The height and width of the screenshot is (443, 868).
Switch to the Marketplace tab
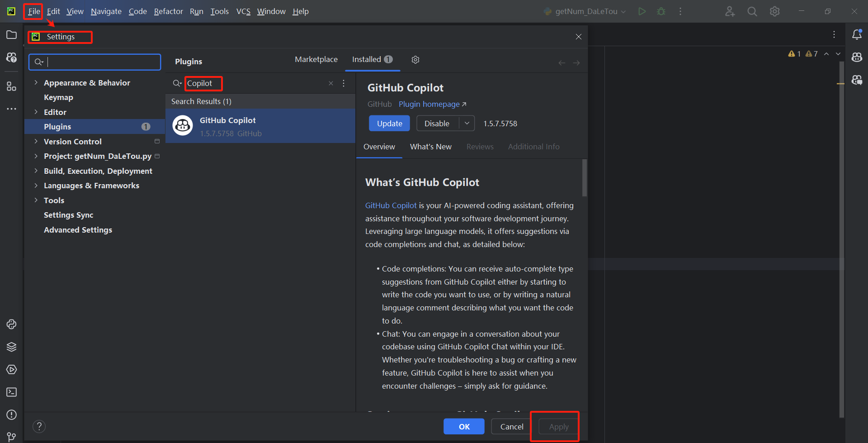point(316,60)
